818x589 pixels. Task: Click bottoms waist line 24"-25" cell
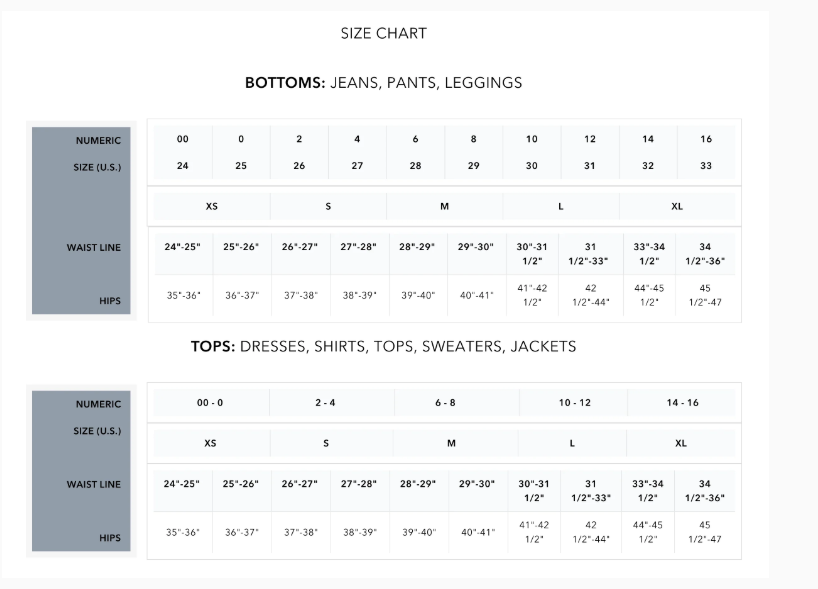click(183, 254)
